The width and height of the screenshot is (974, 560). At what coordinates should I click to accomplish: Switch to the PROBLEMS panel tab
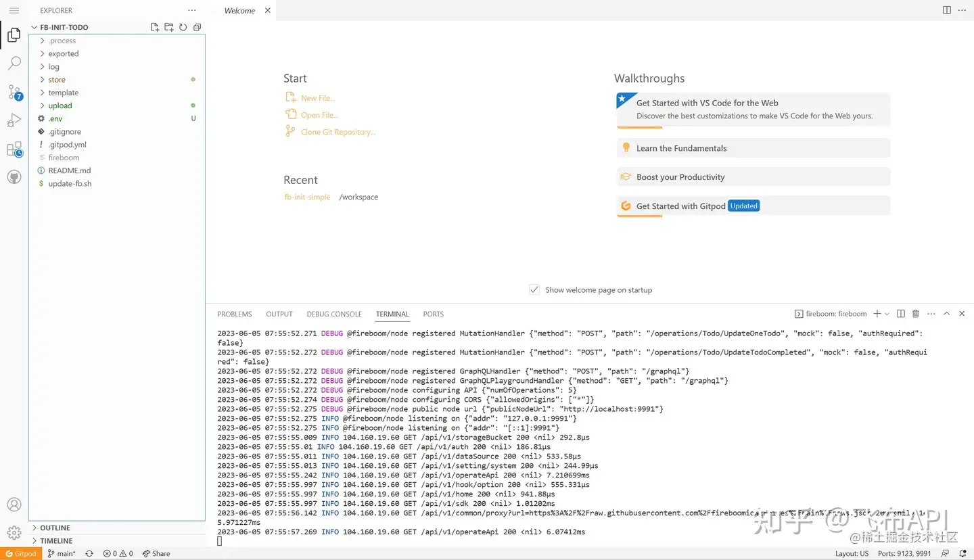(235, 314)
